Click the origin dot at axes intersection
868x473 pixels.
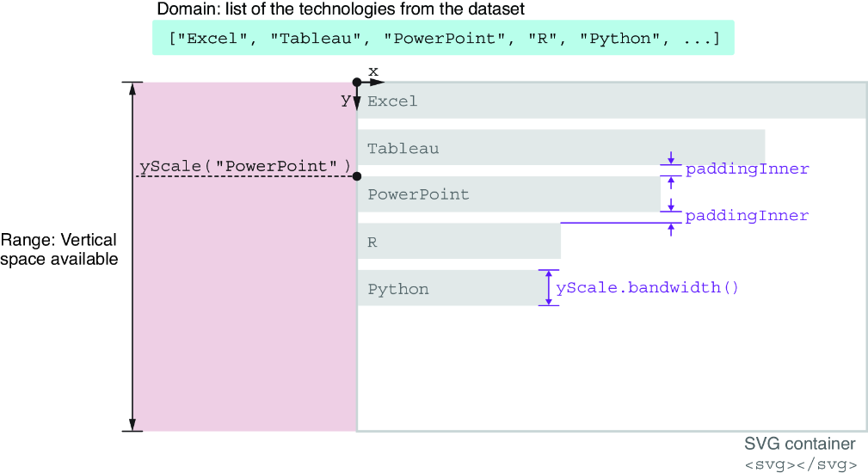(357, 83)
